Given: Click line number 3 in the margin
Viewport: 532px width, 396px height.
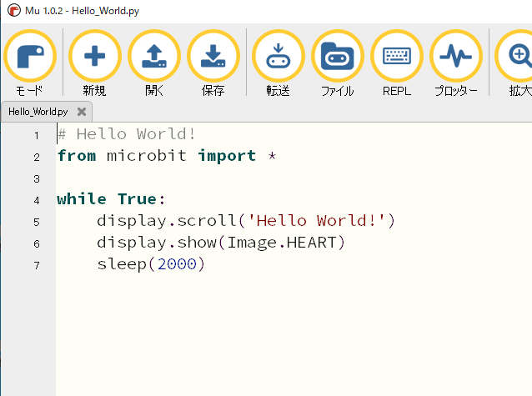Looking at the screenshot, I should tap(36, 178).
